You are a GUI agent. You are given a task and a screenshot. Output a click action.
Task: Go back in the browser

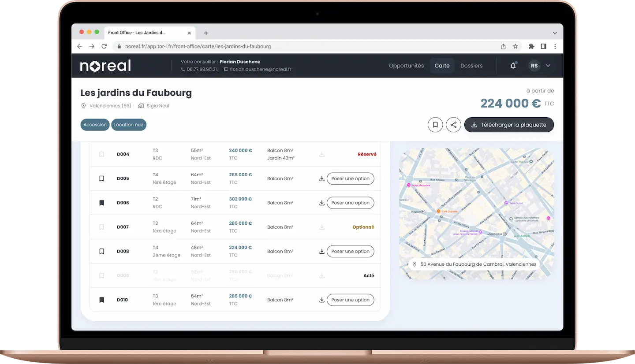coord(80,46)
